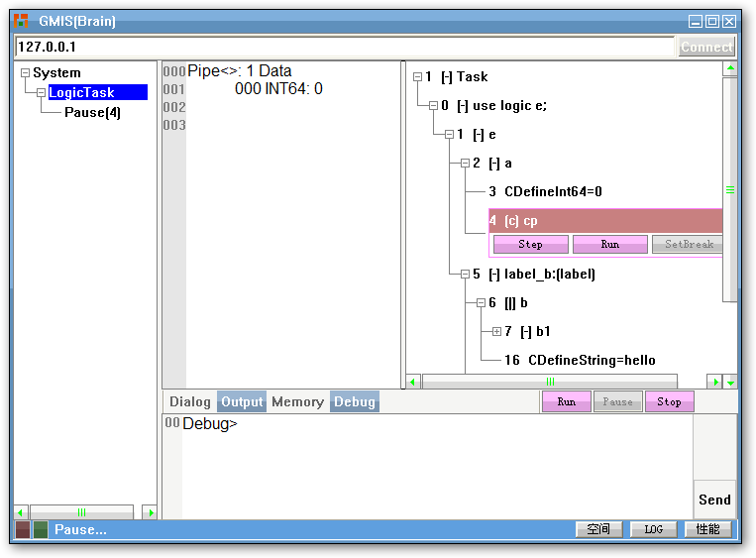Click System panel right scroll arrow
This screenshot has height=558, width=756.
pos(151,512)
